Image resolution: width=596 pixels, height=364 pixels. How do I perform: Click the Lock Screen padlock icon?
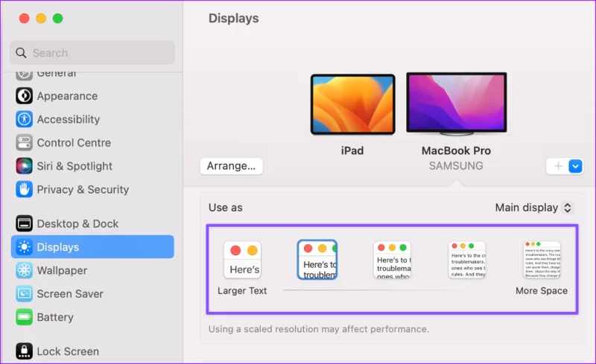point(24,351)
